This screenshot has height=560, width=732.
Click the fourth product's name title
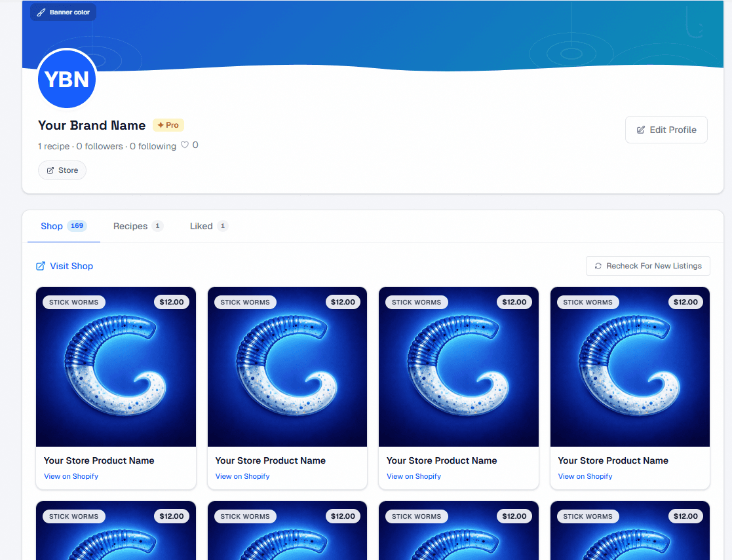[x=613, y=460]
